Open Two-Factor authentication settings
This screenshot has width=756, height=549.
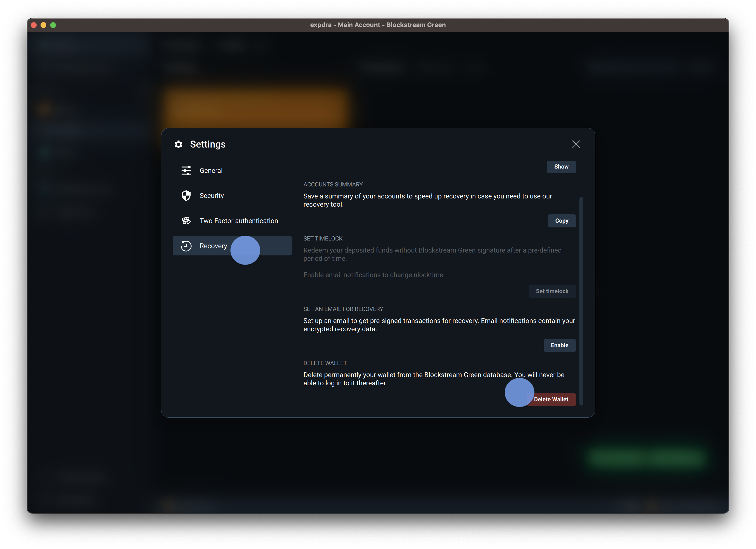tap(232, 221)
